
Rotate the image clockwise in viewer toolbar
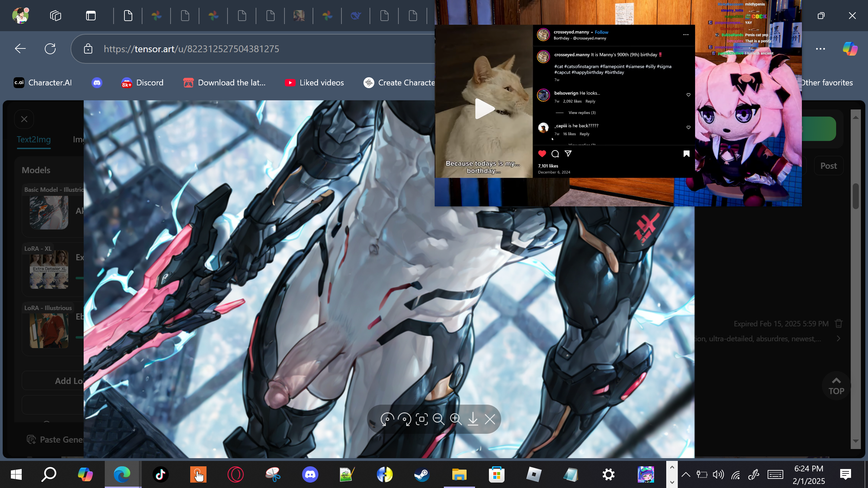pos(404,419)
